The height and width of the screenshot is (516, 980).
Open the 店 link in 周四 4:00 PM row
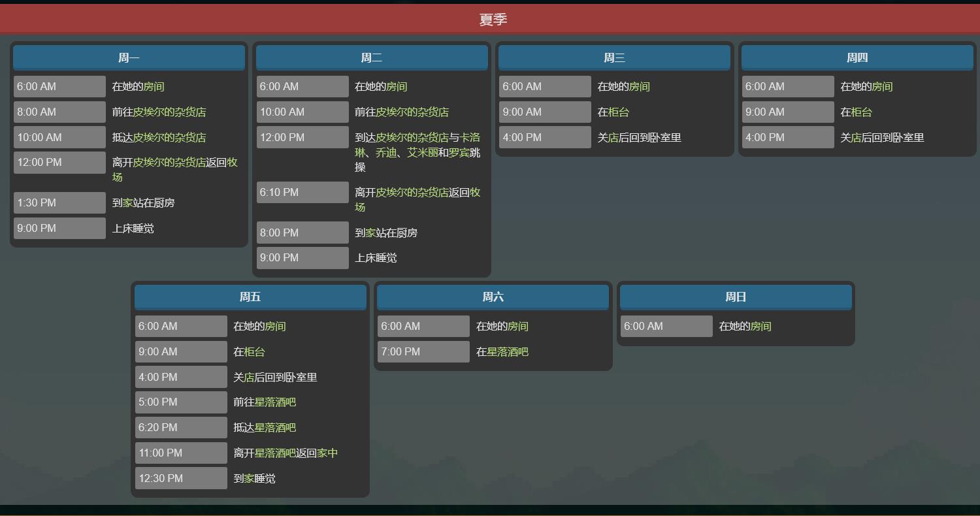click(856, 137)
